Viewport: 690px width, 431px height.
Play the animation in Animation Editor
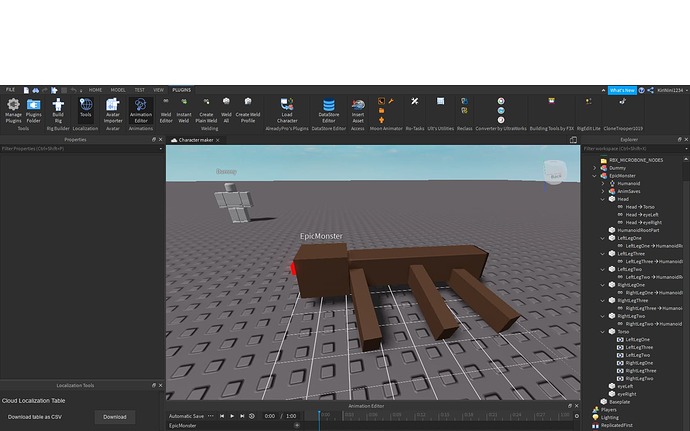click(x=232, y=416)
